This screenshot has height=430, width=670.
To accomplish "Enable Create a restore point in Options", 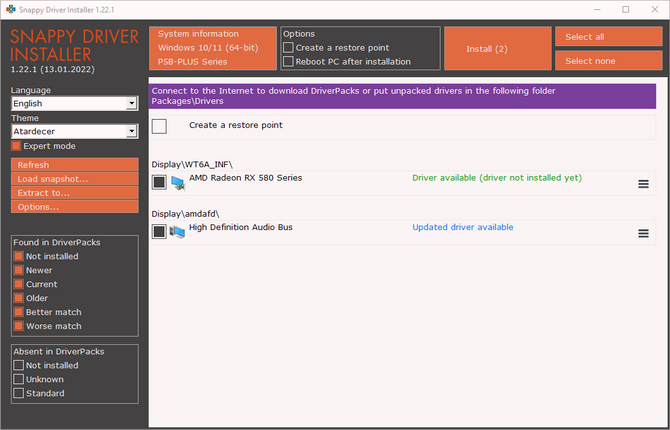I will [x=288, y=47].
